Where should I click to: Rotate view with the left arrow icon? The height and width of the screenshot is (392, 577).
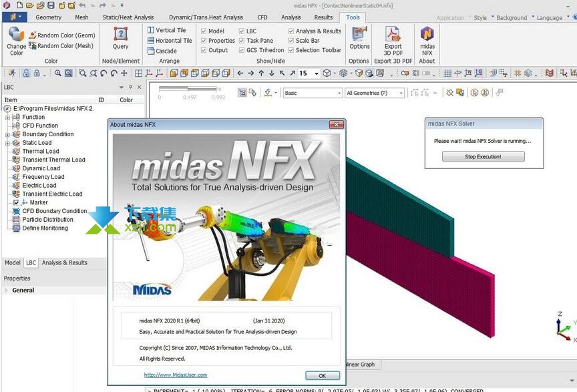coord(240,73)
